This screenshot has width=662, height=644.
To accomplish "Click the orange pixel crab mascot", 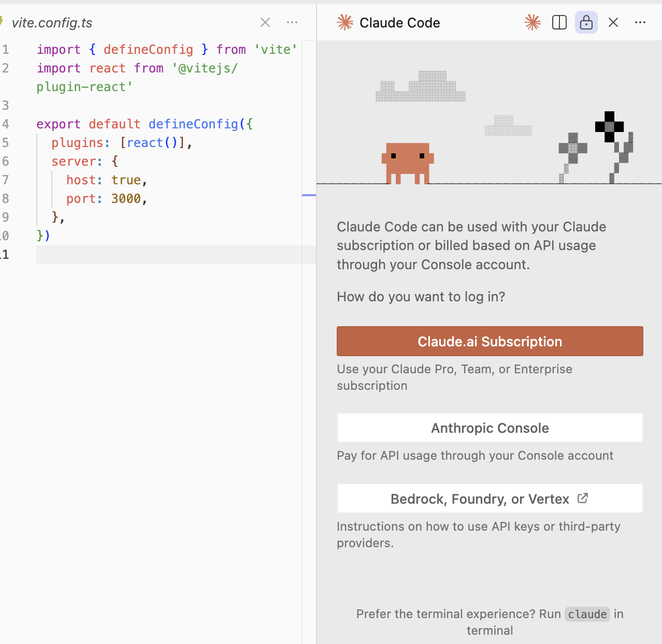I will (408, 163).
